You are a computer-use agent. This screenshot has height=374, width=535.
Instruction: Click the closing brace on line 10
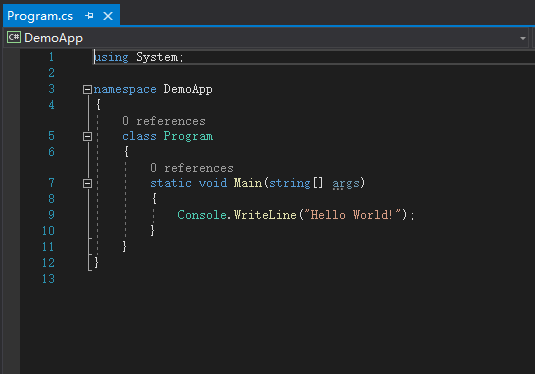[153, 230]
